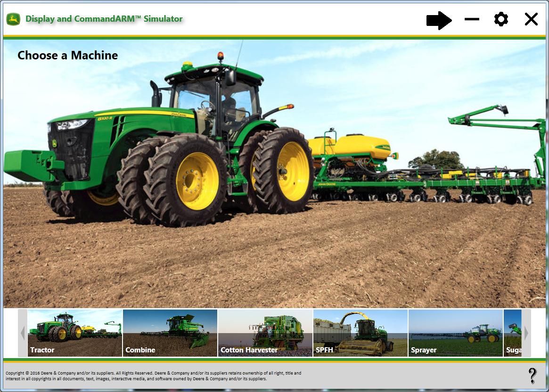Click the copyright notice text
This screenshot has height=392, width=549.
pos(153,376)
